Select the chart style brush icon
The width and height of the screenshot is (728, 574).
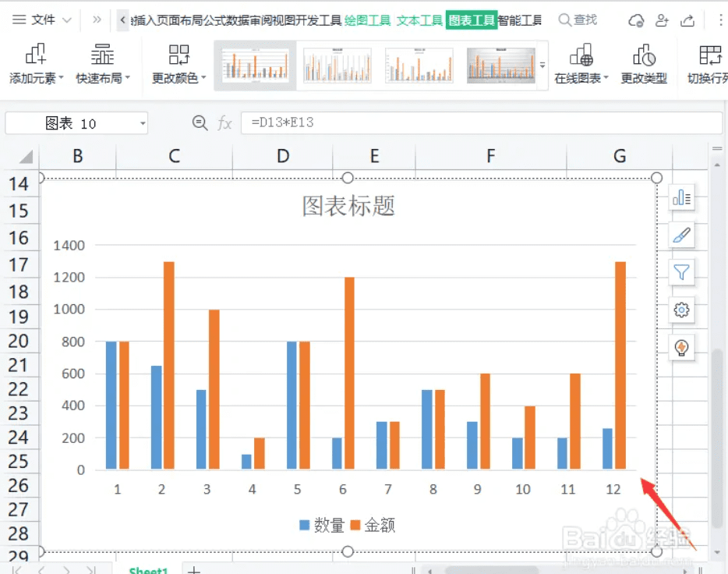(x=682, y=236)
